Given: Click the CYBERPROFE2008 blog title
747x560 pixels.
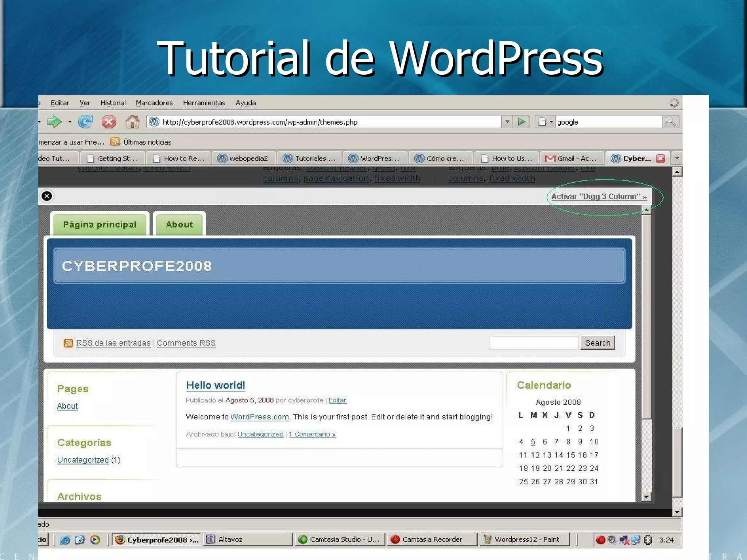Looking at the screenshot, I should (x=137, y=266).
